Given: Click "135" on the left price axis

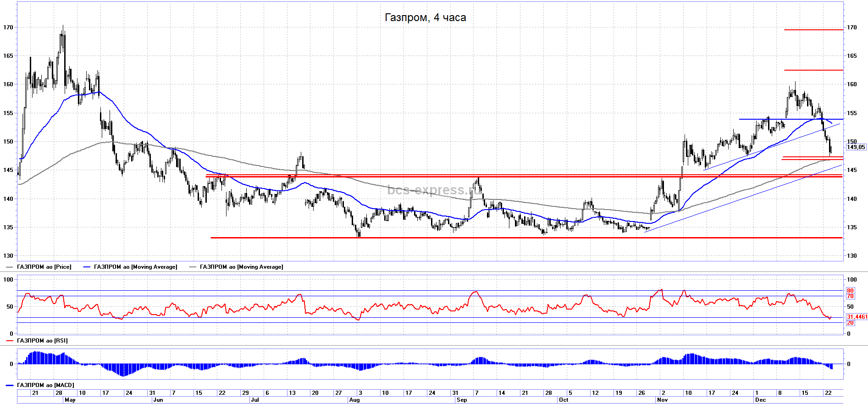Looking at the screenshot, I should coord(8,227).
